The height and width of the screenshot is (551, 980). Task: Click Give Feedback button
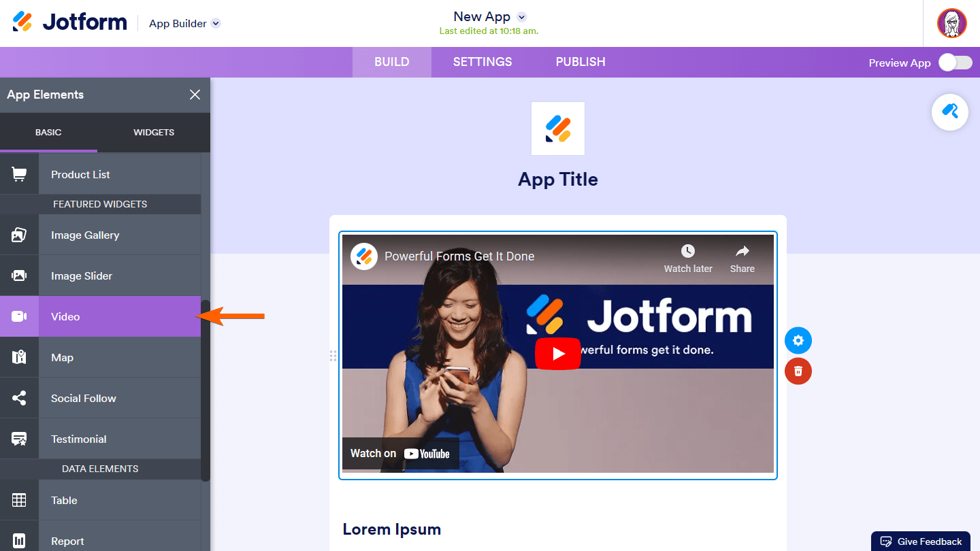[x=921, y=541]
